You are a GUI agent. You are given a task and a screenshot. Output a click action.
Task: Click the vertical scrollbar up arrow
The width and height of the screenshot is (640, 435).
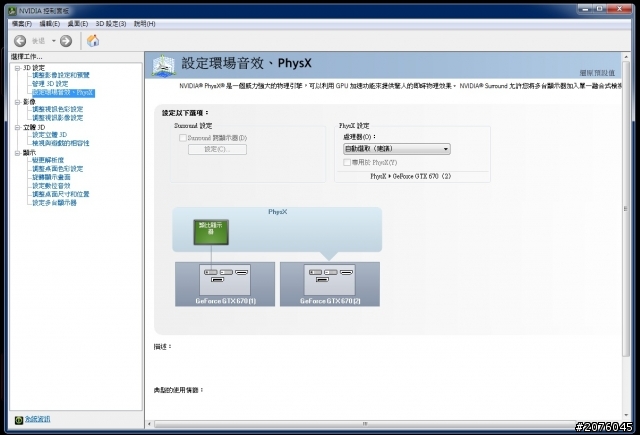[626, 56]
